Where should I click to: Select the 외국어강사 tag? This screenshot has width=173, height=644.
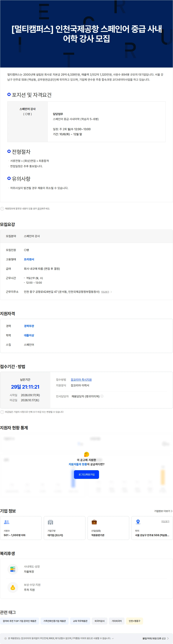pyautogui.click(x=99, y=621)
